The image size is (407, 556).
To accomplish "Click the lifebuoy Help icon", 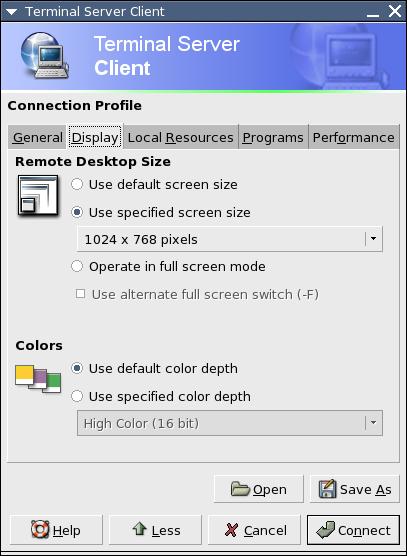I will [40, 530].
